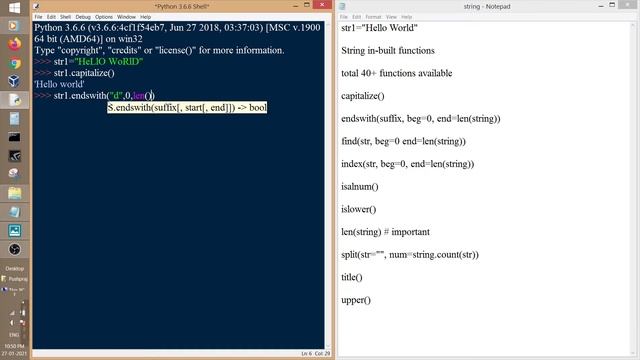Minimize the Python Shell window
Screen dimensions: 640x360
tap(296, 5)
